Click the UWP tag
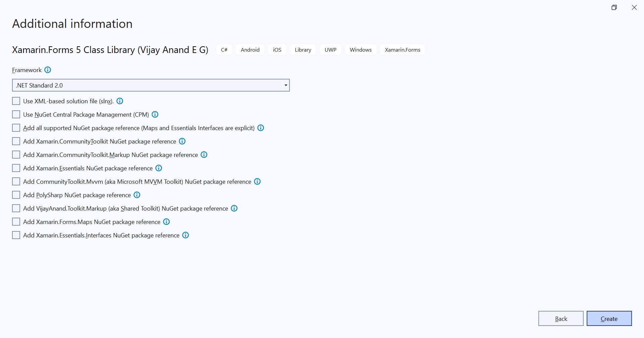Viewport: 644px width, 338px height. click(x=330, y=50)
